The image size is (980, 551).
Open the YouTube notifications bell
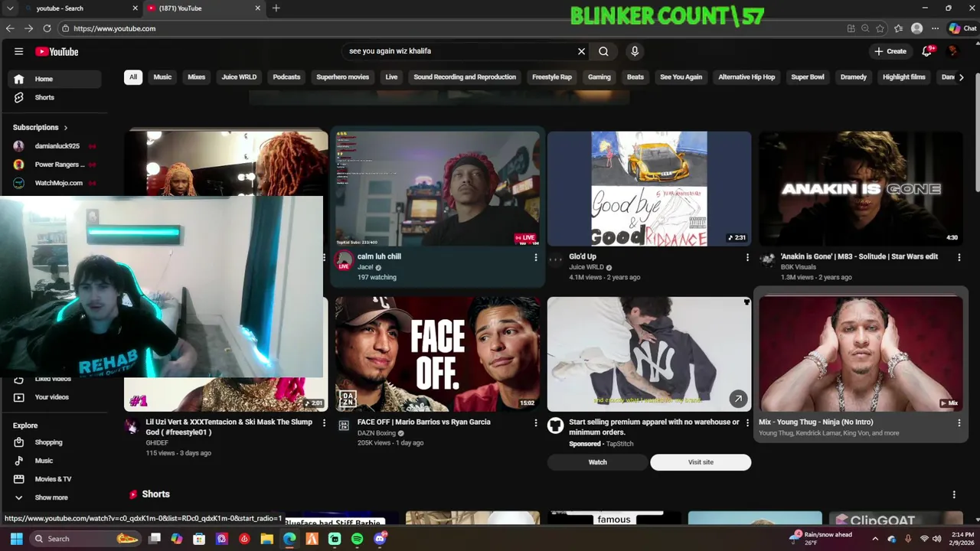pos(927,51)
